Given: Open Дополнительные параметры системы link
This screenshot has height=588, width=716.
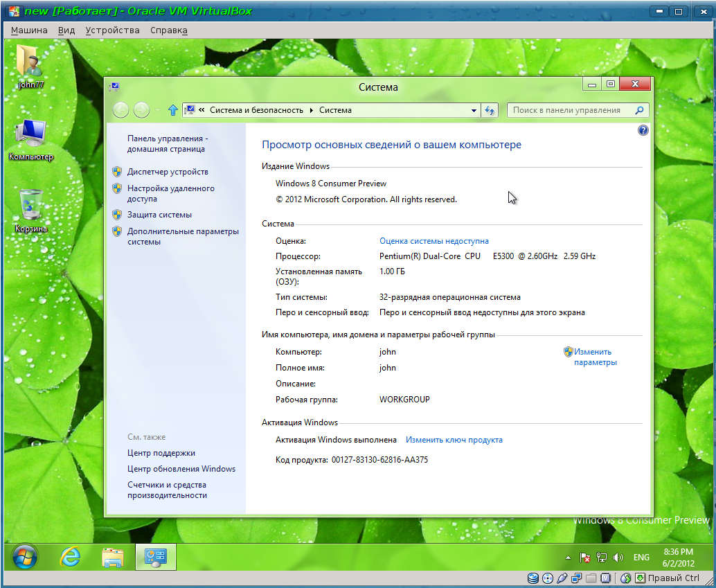Looking at the screenshot, I should pos(183,237).
